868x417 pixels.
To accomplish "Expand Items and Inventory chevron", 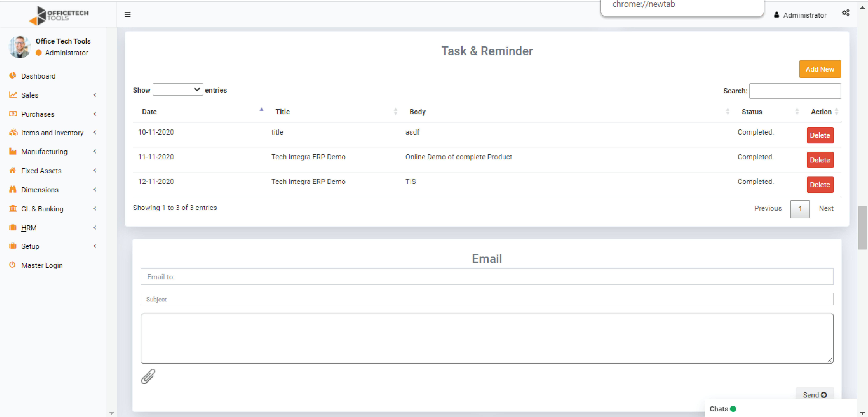I will pos(95,132).
